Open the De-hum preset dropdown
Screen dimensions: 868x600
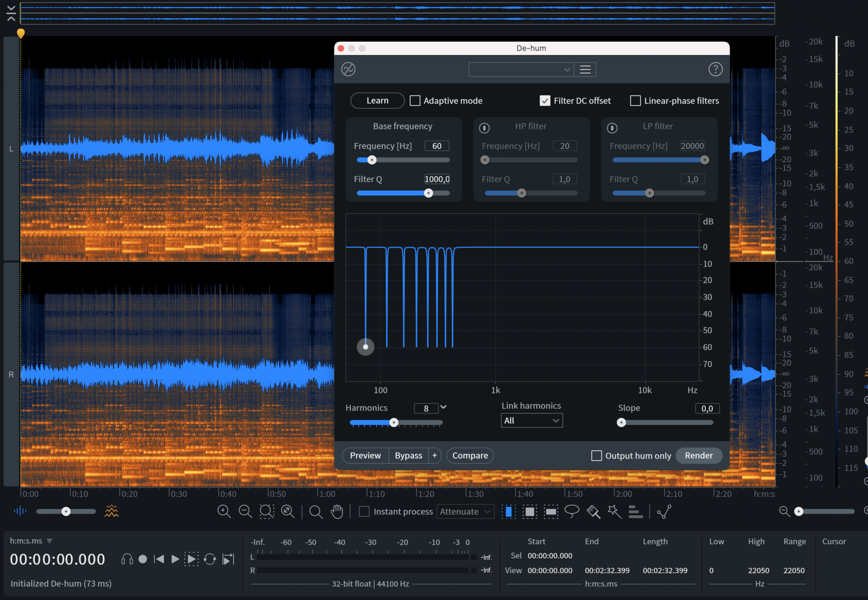point(521,69)
